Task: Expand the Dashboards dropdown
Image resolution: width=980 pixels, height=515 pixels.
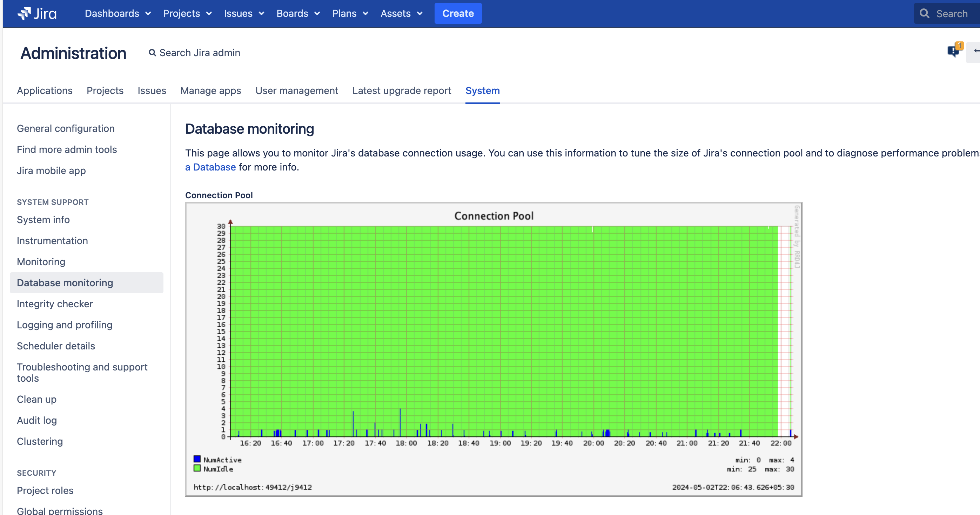Action: pyautogui.click(x=148, y=13)
